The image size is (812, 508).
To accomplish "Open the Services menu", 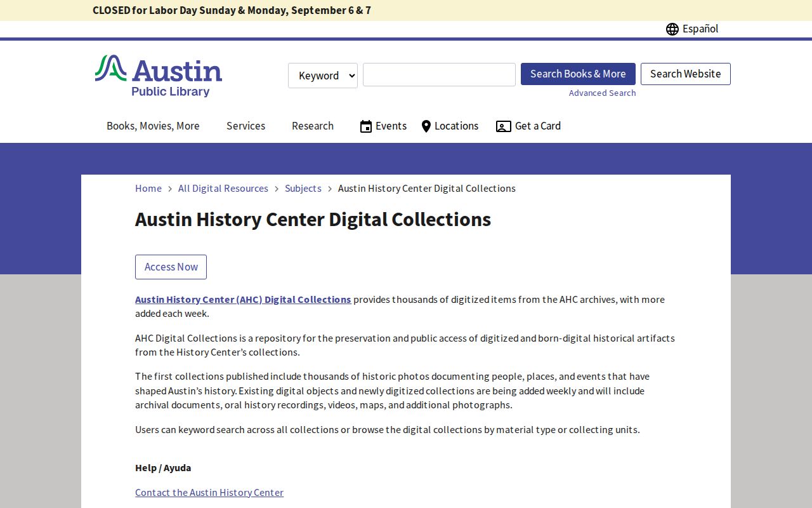I will point(246,126).
